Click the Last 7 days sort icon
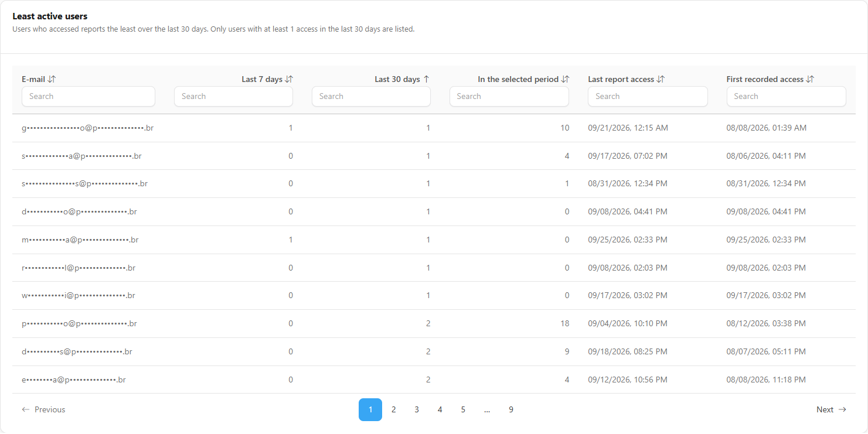Screen dimensions: 868x434 pyautogui.click(x=289, y=79)
